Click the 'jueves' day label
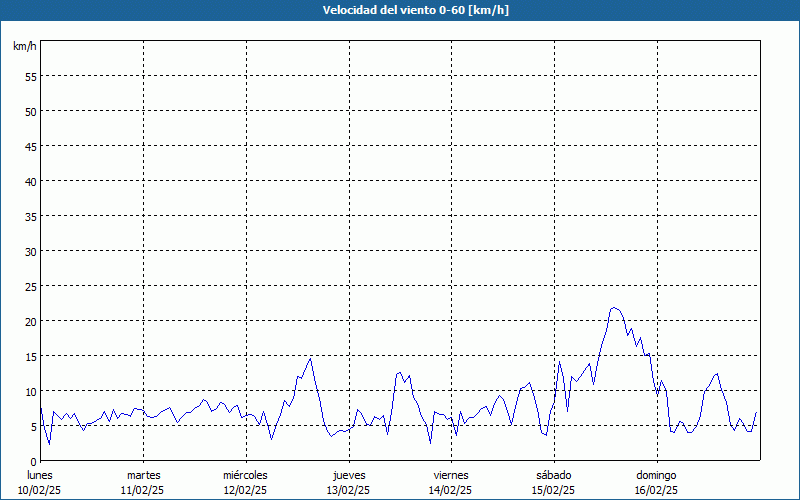800x500 pixels. [349, 476]
